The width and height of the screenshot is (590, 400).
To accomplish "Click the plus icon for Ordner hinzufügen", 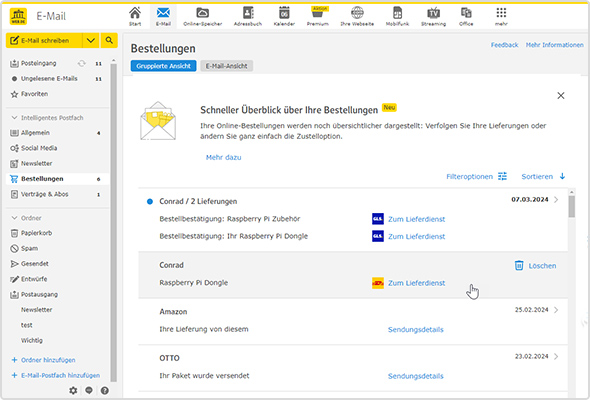I will (x=14, y=360).
